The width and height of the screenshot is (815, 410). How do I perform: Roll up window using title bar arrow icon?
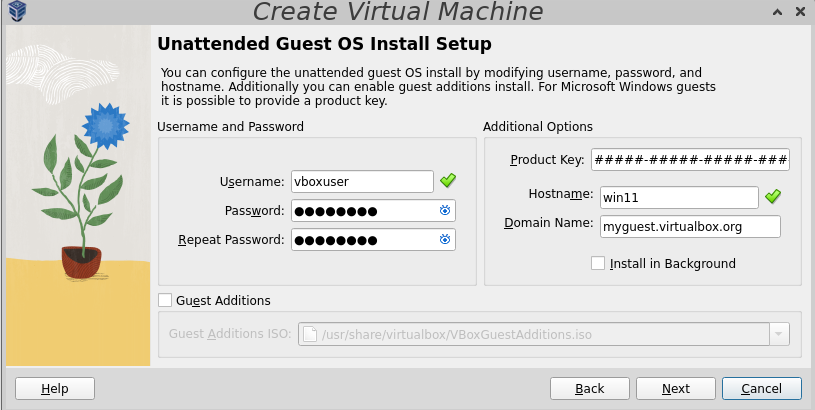(x=778, y=11)
